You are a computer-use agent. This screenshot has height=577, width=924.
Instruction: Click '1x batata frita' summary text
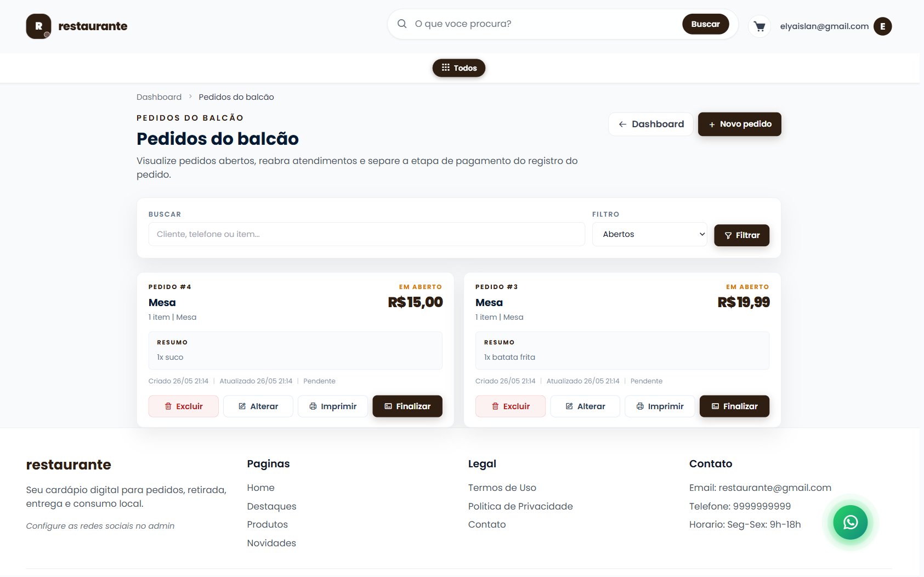pos(509,357)
